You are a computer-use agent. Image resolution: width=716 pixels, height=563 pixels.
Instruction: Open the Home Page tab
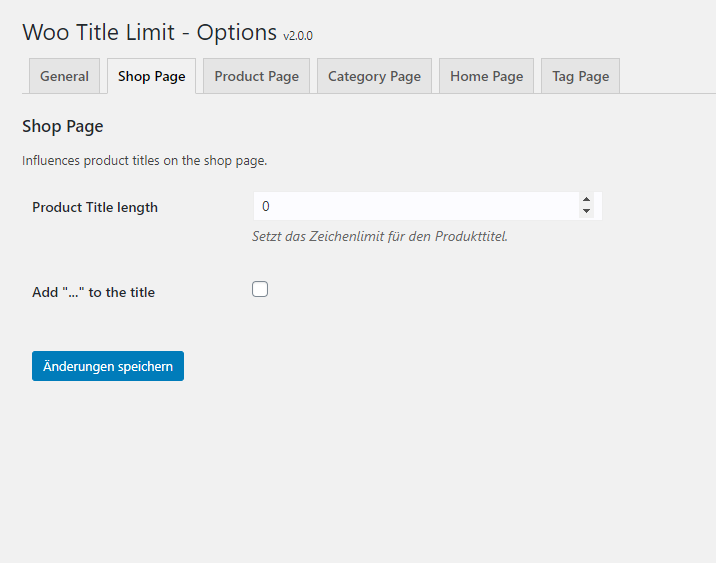[486, 76]
